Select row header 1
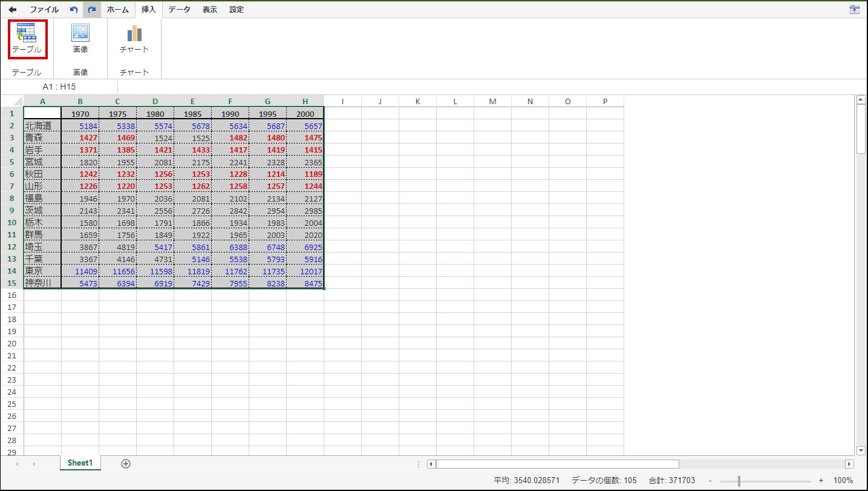 pos(12,113)
